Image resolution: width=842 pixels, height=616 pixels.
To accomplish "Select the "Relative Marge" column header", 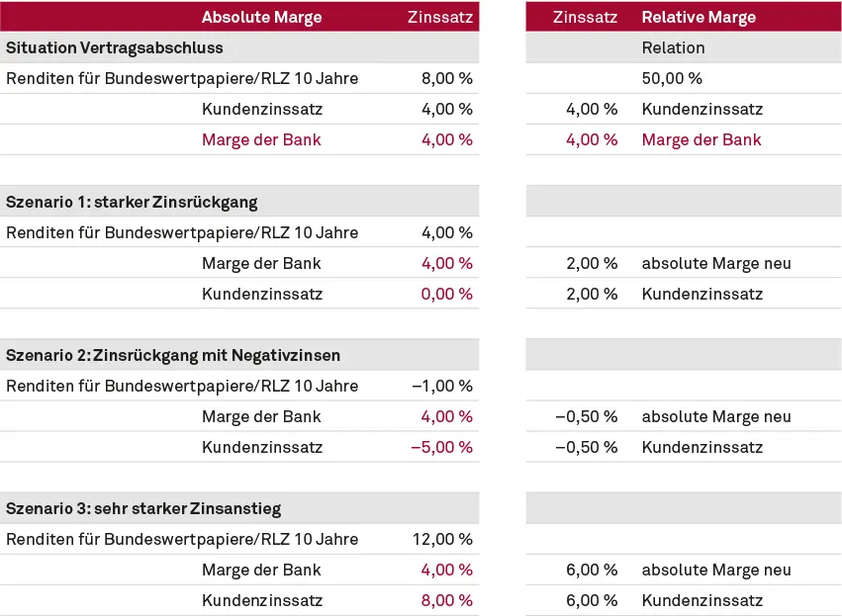I will 699,17.
